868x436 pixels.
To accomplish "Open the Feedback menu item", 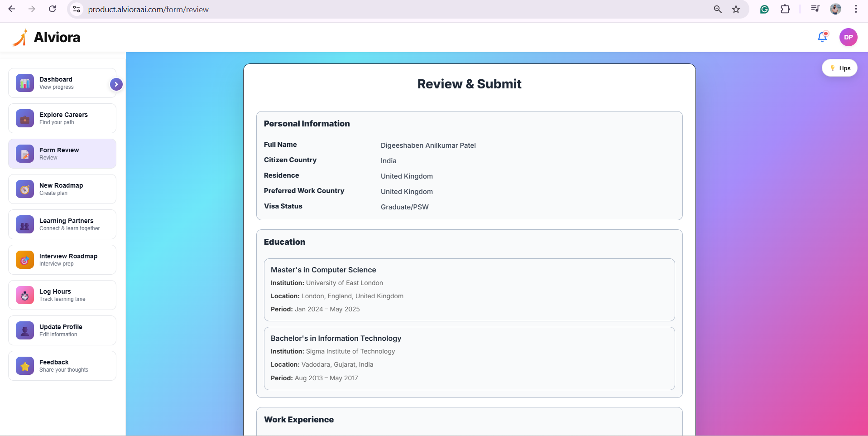I will point(62,366).
